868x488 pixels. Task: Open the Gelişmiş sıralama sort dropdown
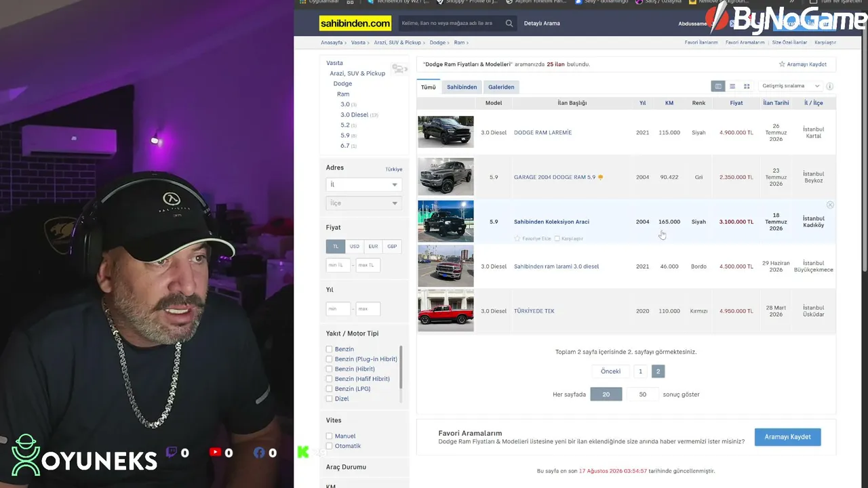[x=791, y=86]
